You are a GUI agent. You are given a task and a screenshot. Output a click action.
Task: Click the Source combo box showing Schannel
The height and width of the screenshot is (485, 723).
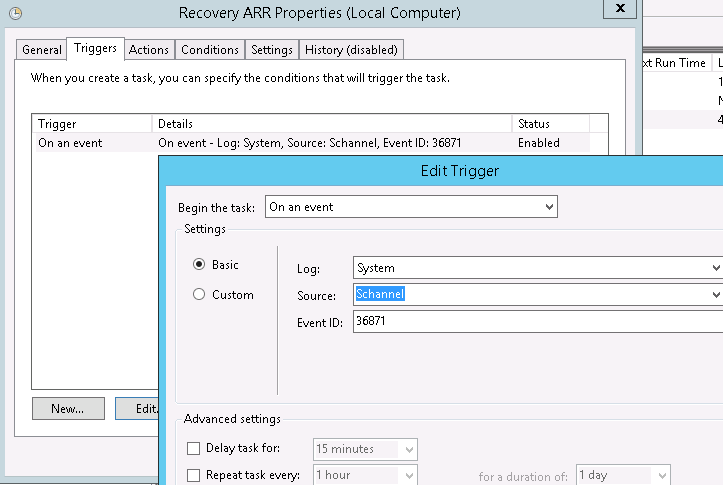click(x=535, y=295)
